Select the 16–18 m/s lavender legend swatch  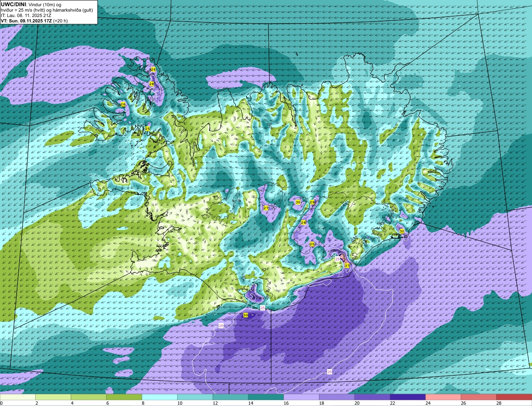(x=301, y=397)
